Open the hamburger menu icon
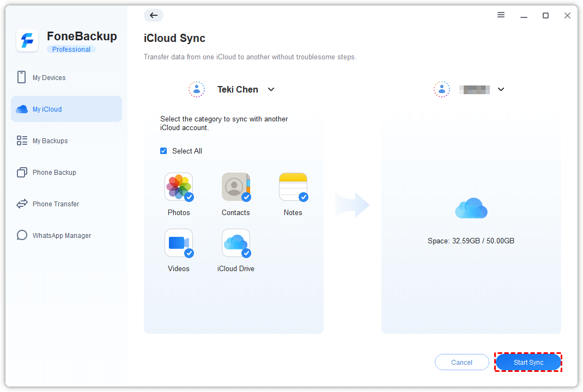Viewport: 583px width, 392px height. tap(501, 15)
